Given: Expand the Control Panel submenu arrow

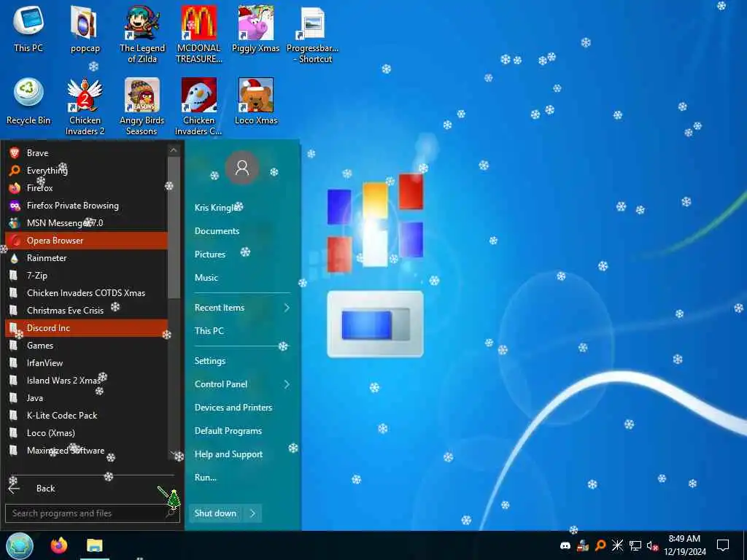Looking at the screenshot, I should [287, 384].
